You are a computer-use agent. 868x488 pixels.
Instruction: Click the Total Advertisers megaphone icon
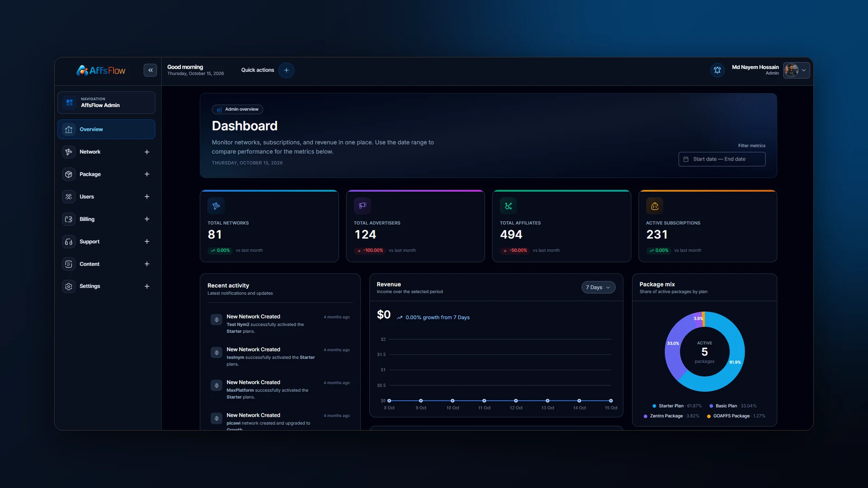coord(362,206)
